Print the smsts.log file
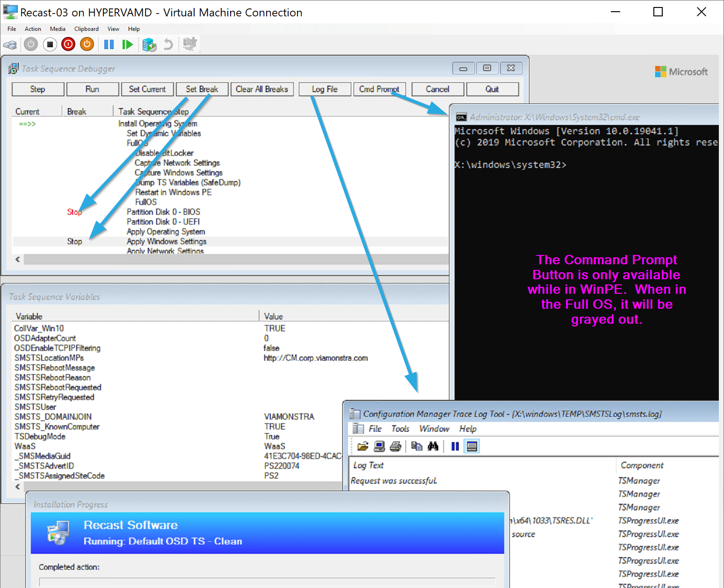 [396, 446]
